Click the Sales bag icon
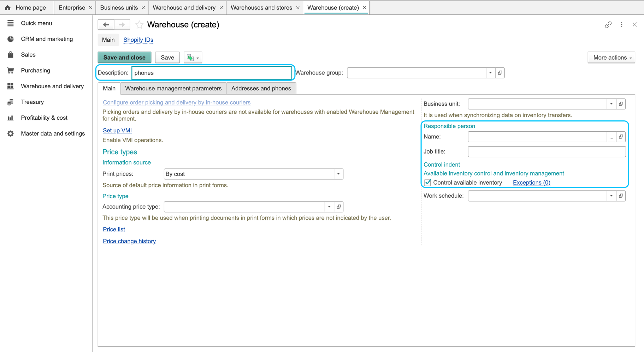Viewport: 644px width, 352px height. [x=10, y=55]
